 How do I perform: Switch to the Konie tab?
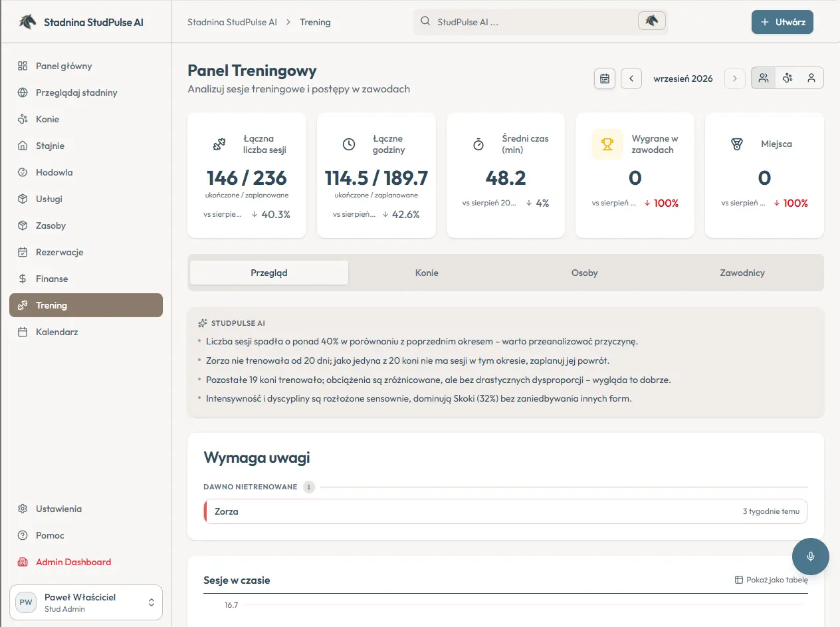pyautogui.click(x=427, y=273)
